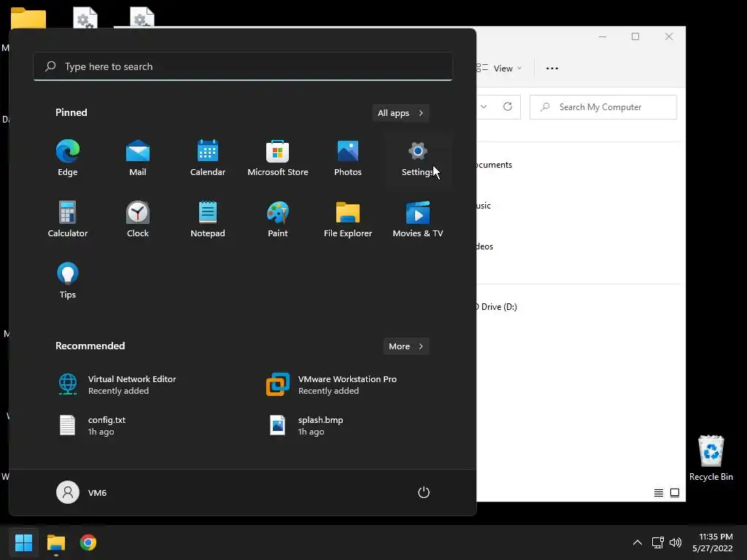Launch Movies & TV

point(418,219)
